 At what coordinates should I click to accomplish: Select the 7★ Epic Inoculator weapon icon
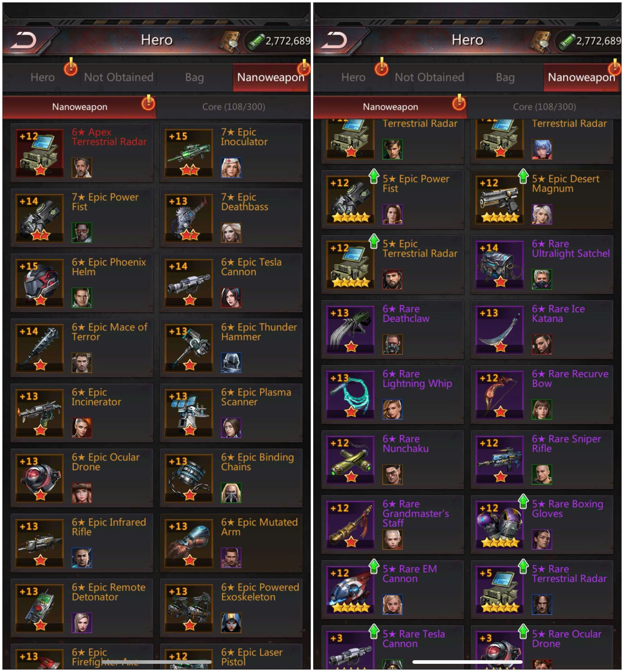[x=189, y=153]
